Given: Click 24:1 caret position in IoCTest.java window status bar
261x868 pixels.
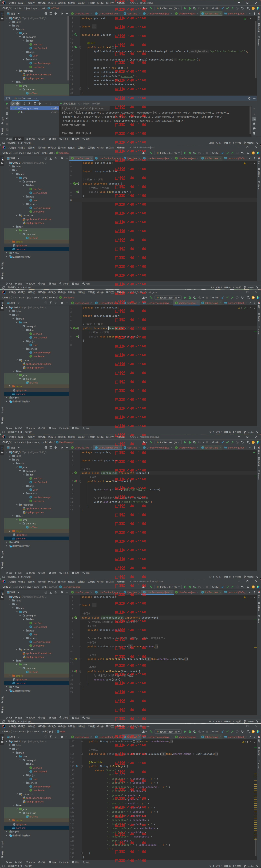Looking at the screenshot, I should click(211, 143).
